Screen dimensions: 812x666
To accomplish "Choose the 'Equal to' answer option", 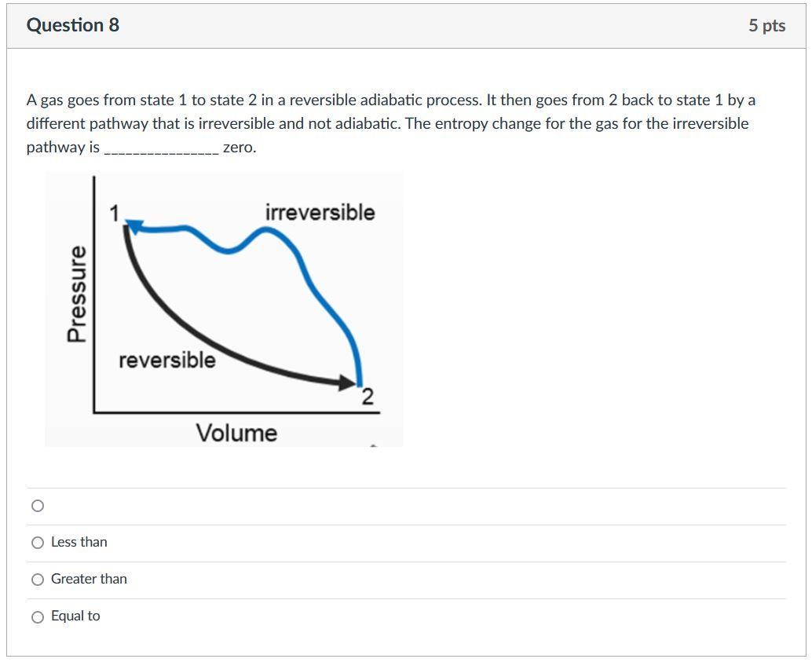I will click(x=37, y=616).
